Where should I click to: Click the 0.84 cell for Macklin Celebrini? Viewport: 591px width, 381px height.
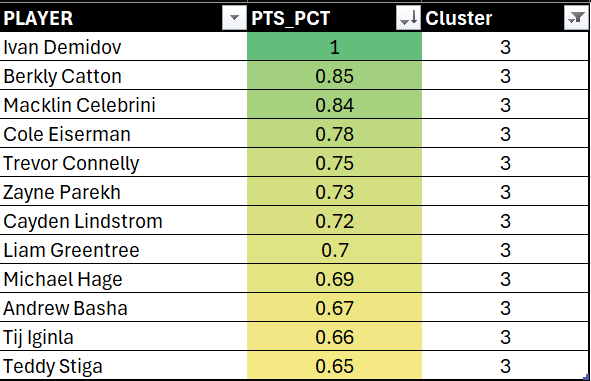334,105
